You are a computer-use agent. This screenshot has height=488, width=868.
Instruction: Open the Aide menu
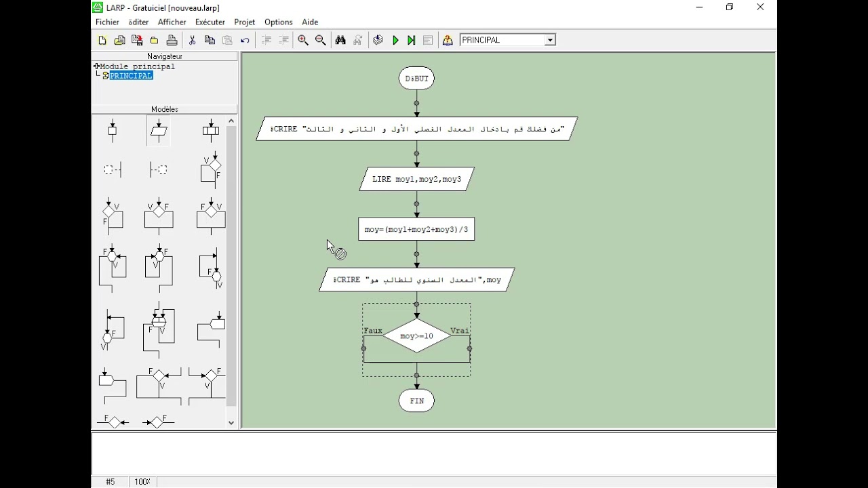pyautogui.click(x=310, y=22)
